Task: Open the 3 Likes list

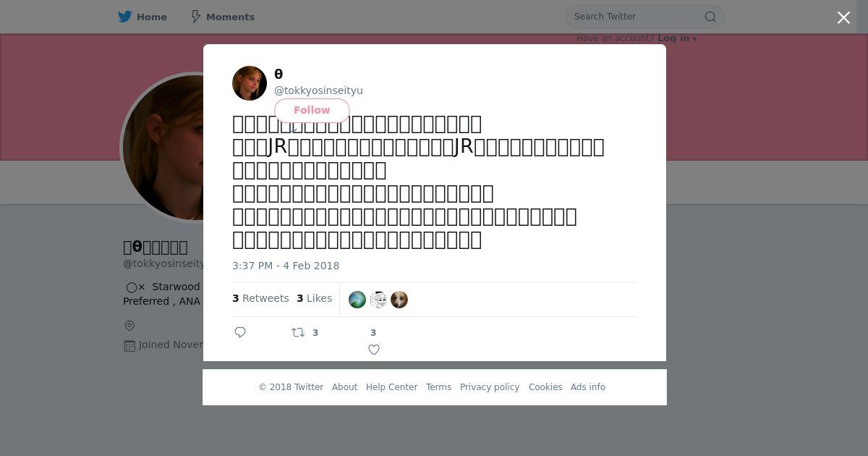Action: [315, 298]
